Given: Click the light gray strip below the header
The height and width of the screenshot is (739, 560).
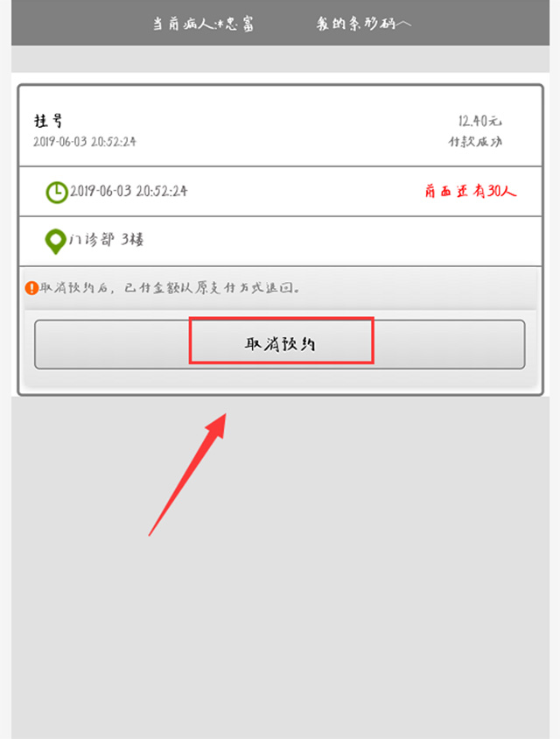Looking at the screenshot, I should 280,59.
